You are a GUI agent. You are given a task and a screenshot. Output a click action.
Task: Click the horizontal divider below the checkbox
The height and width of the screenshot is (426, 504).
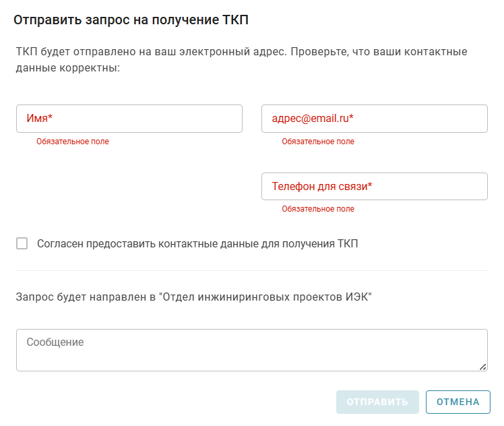251,271
